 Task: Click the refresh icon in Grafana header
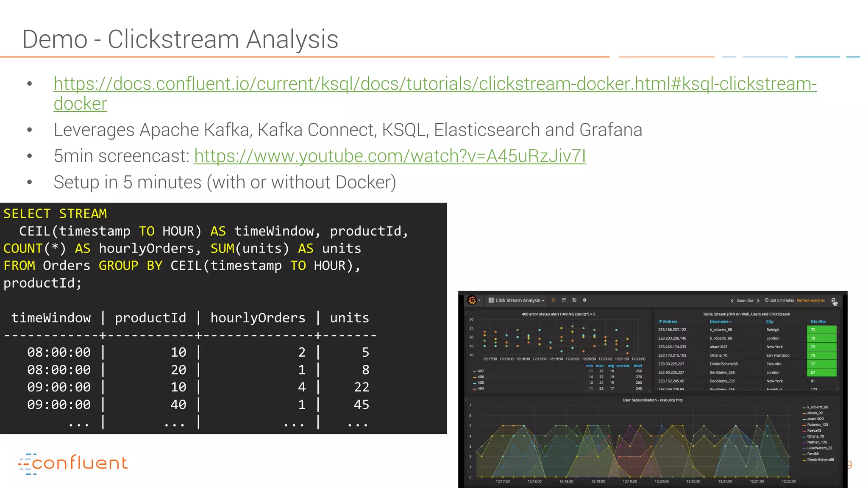pos(834,301)
